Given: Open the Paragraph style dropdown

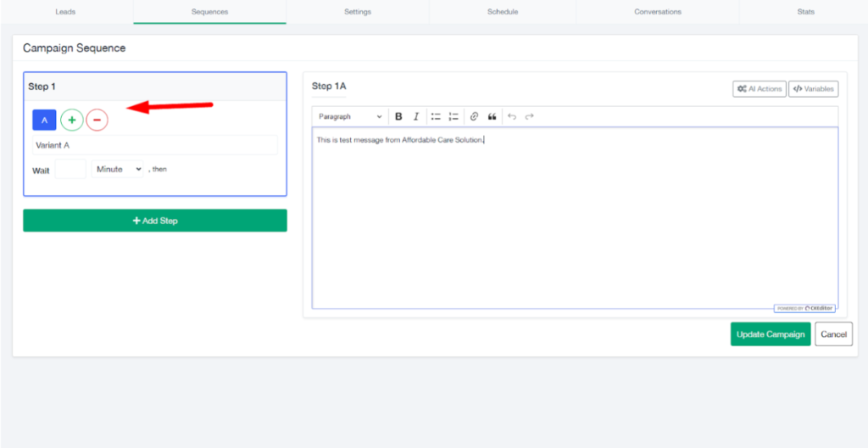Looking at the screenshot, I should (x=350, y=116).
